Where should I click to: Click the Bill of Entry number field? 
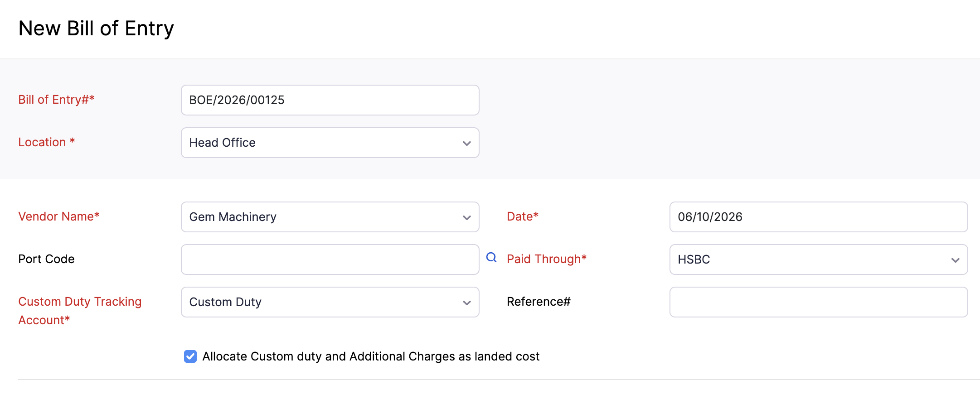click(x=330, y=100)
